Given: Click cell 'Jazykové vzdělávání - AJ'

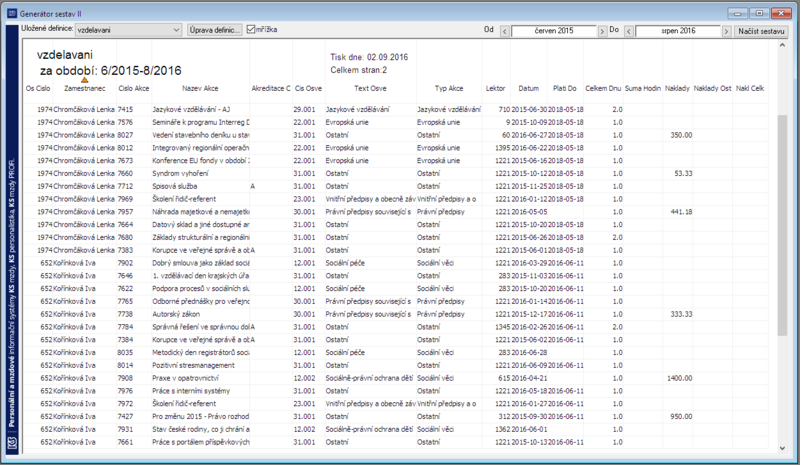Looking at the screenshot, I should [191, 110].
